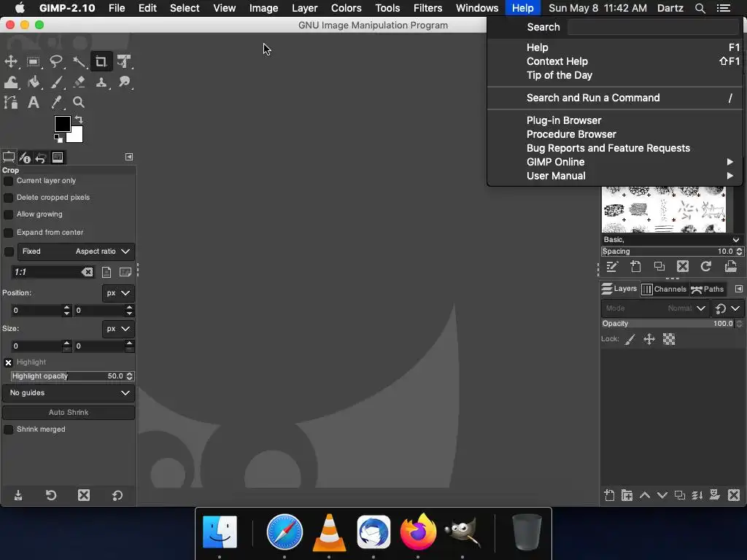Click the Auto Shrink button
747x560 pixels.
(x=69, y=413)
